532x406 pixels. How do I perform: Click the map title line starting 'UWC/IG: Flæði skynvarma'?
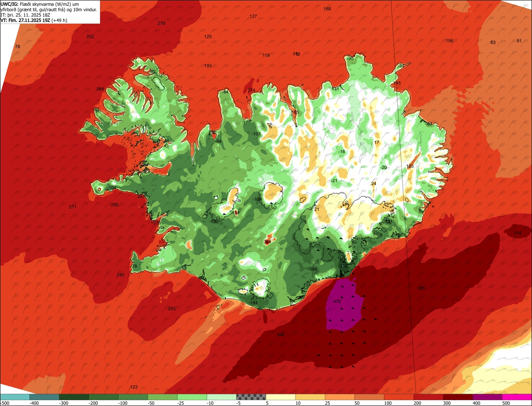pyautogui.click(x=39, y=4)
